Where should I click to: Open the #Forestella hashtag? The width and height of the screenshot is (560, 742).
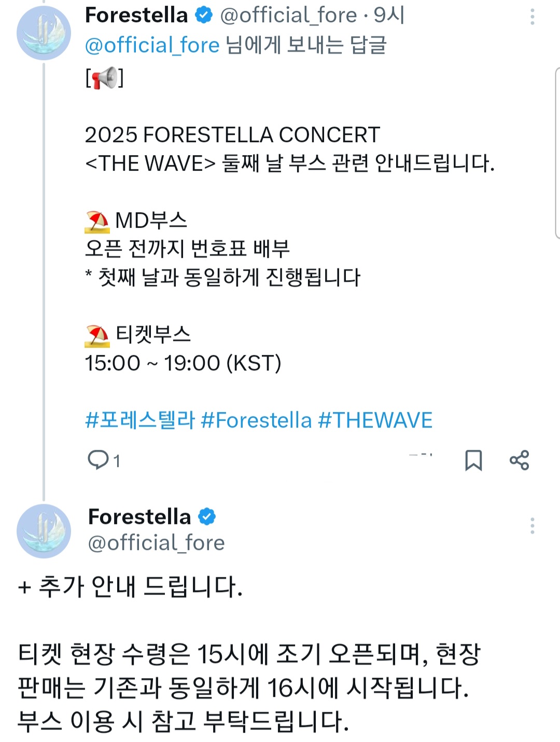(x=256, y=420)
